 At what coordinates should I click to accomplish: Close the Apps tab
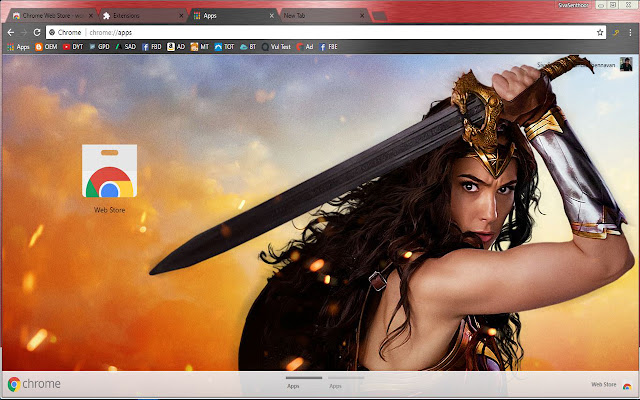point(272,16)
